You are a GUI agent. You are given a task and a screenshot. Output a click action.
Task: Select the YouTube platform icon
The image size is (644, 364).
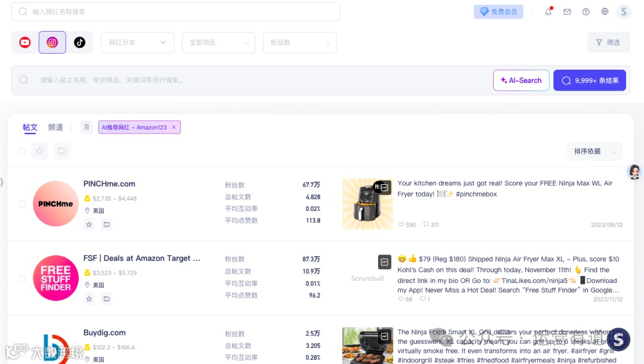pyautogui.click(x=25, y=42)
